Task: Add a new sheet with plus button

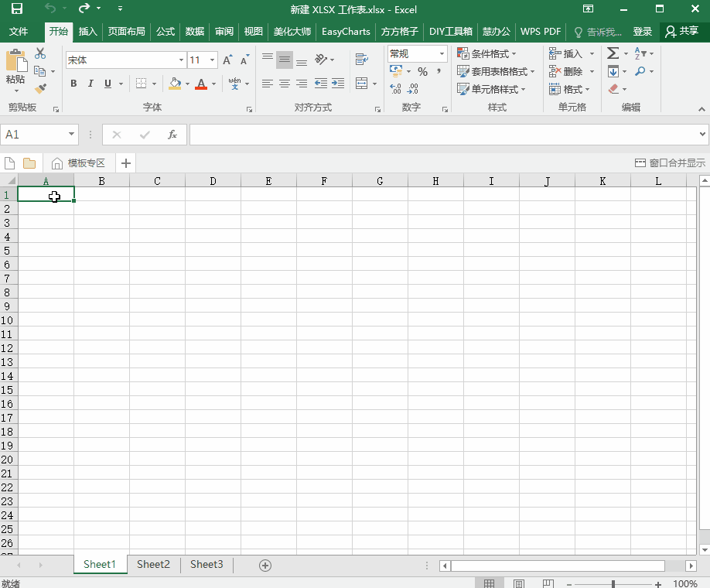Action: click(x=265, y=565)
